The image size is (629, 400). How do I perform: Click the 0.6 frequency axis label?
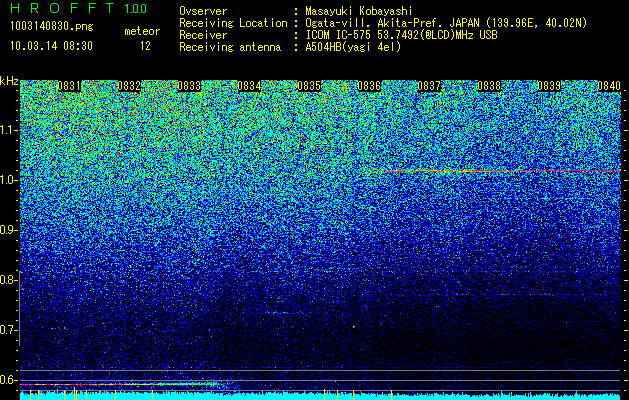[x=7, y=380]
